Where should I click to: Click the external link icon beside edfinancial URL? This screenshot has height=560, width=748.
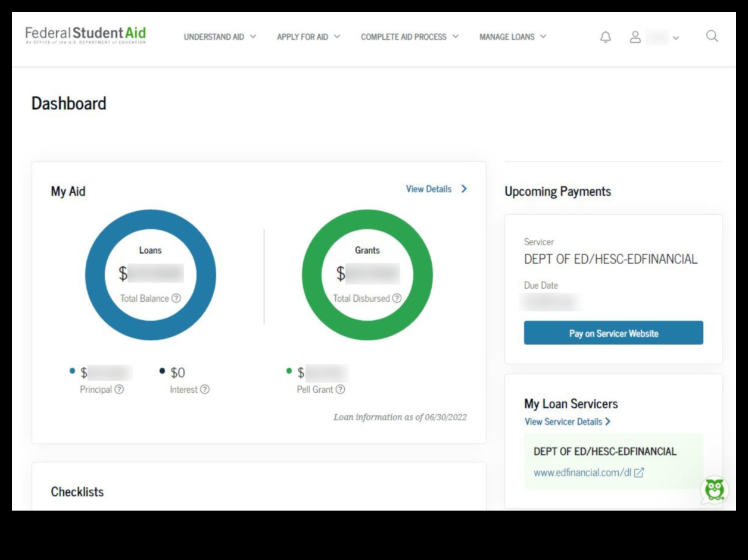[x=639, y=473]
